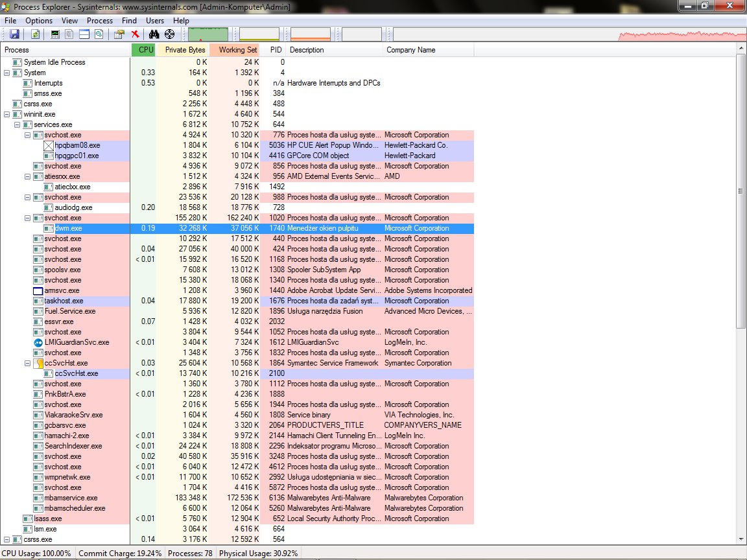The height and width of the screenshot is (560, 747).
Task: Click the Refresh Now toolbar icon
Action: tap(35, 34)
